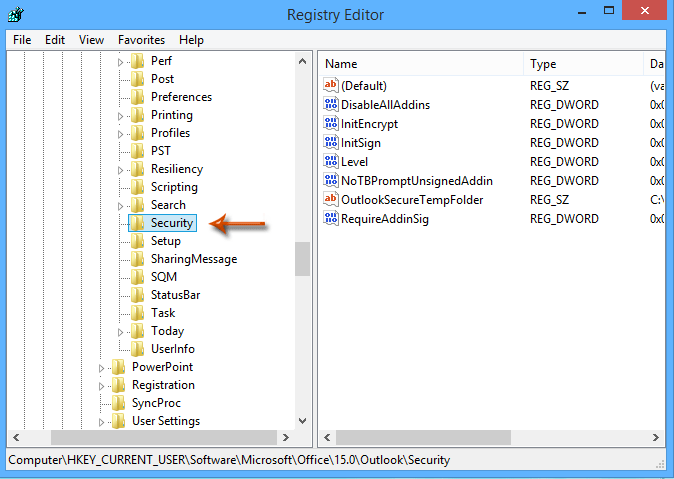This screenshot has width=674, height=479.
Task: Click the Security folder icon
Action: point(138,223)
